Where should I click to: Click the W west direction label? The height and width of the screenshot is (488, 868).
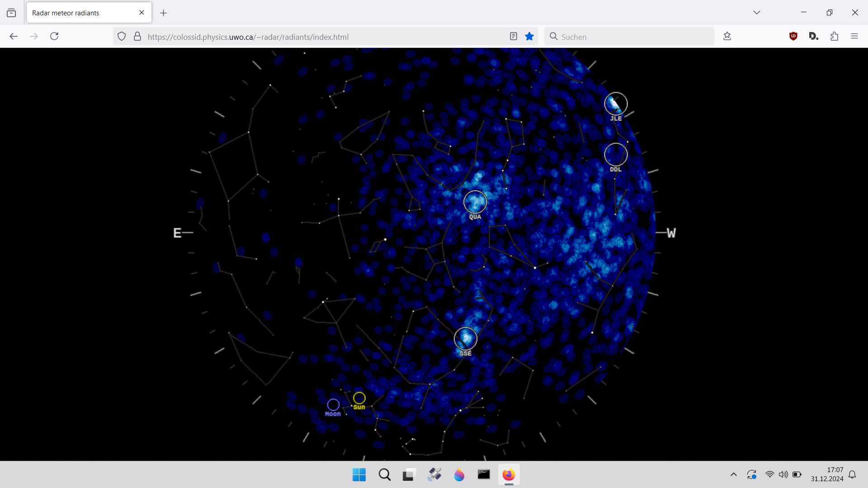(x=671, y=233)
